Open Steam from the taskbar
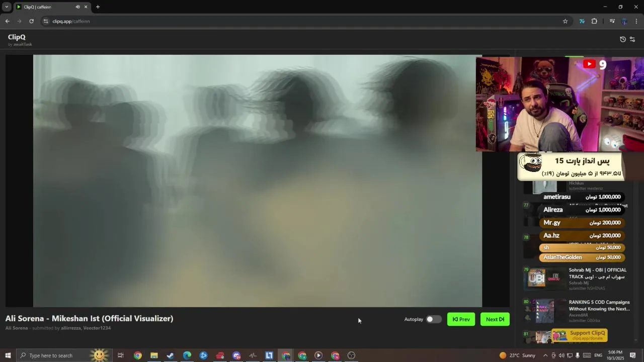The height and width of the screenshot is (362, 644). click(171, 355)
